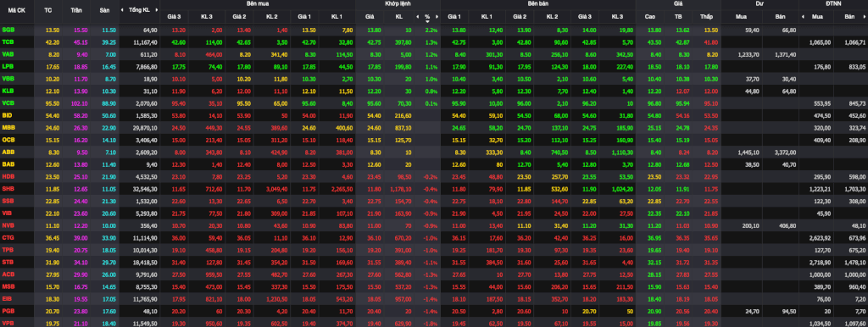Click the KL header under Khớp lệnh
868x327 pixels.
(398, 17)
